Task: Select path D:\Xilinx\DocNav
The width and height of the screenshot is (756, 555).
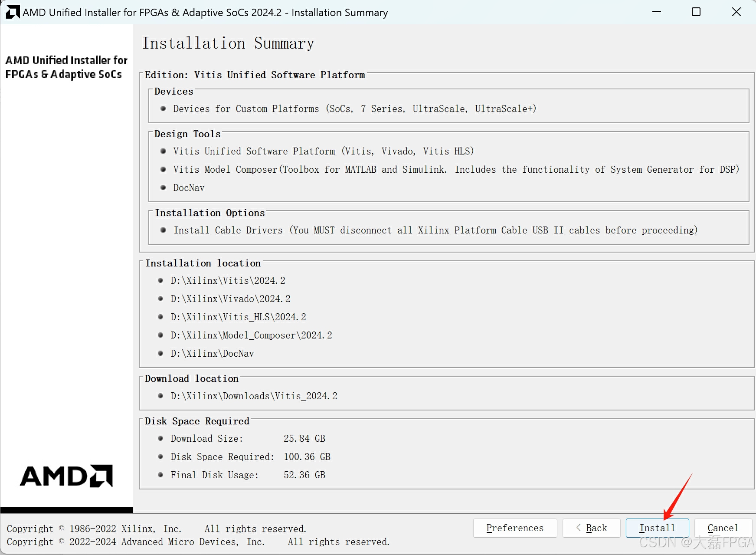Action: 212,354
